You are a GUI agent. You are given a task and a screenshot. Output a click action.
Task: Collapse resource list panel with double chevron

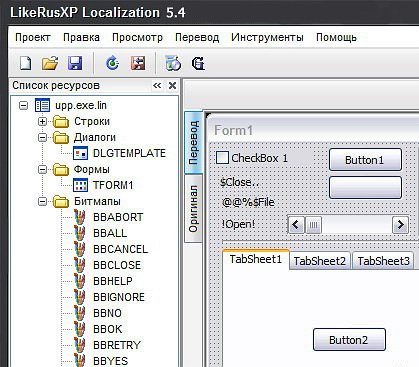coord(157,86)
